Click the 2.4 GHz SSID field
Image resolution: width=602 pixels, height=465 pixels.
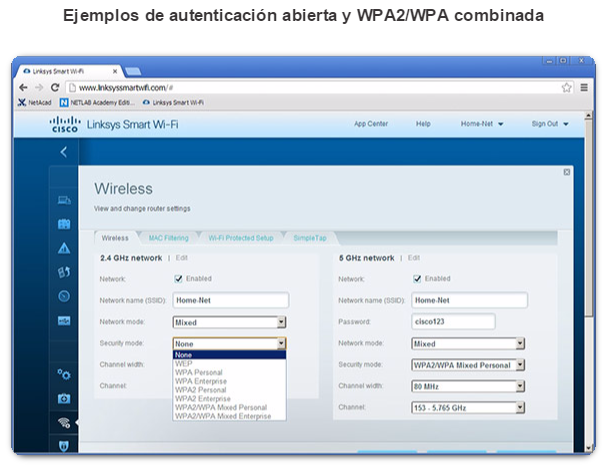coord(231,300)
